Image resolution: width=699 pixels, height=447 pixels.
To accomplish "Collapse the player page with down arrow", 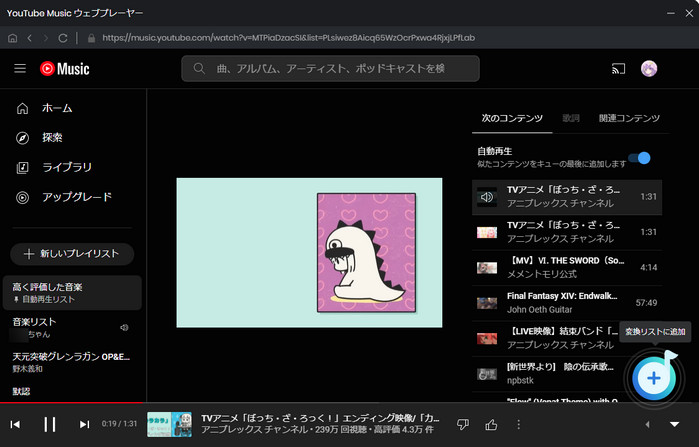I will pos(674,424).
